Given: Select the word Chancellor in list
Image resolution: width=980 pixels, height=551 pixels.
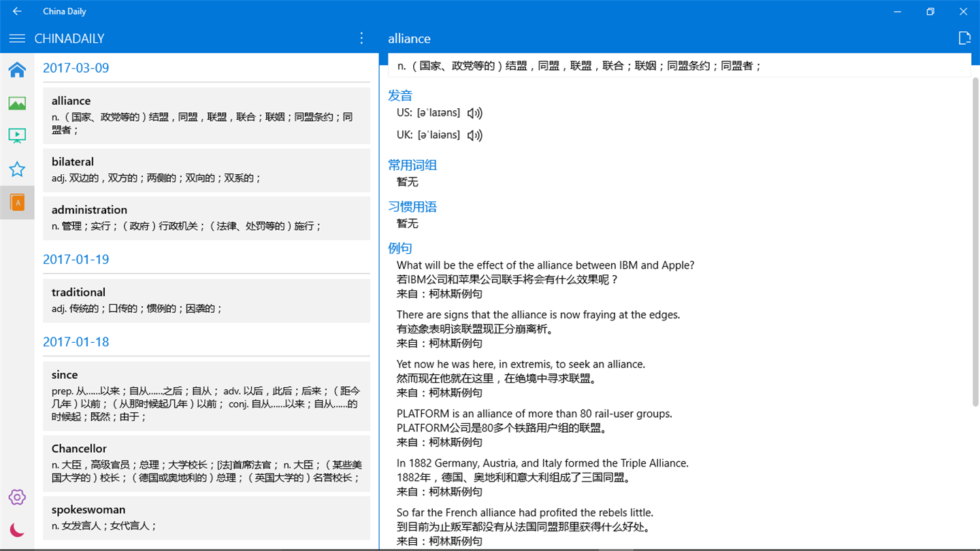Looking at the screenshot, I should click(206, 463).
